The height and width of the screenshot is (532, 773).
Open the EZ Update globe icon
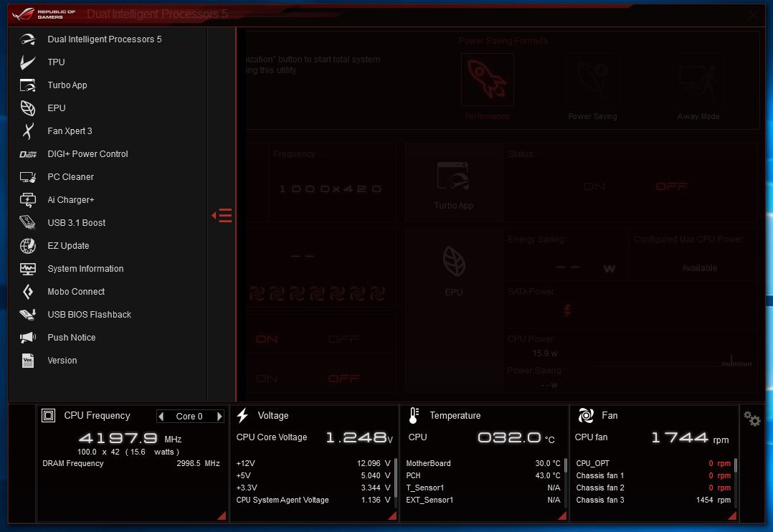28,246
